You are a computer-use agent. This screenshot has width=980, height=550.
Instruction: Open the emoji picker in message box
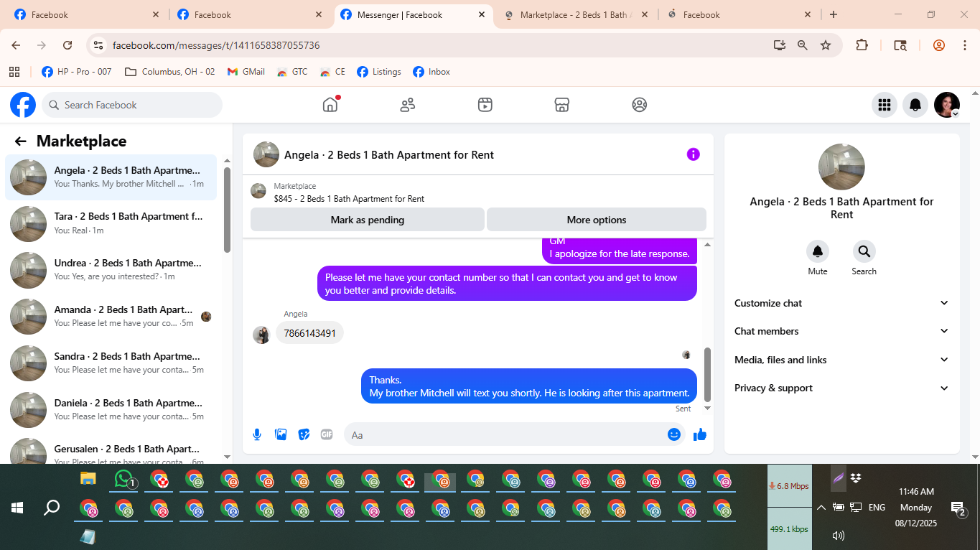[x=674, y=434]
